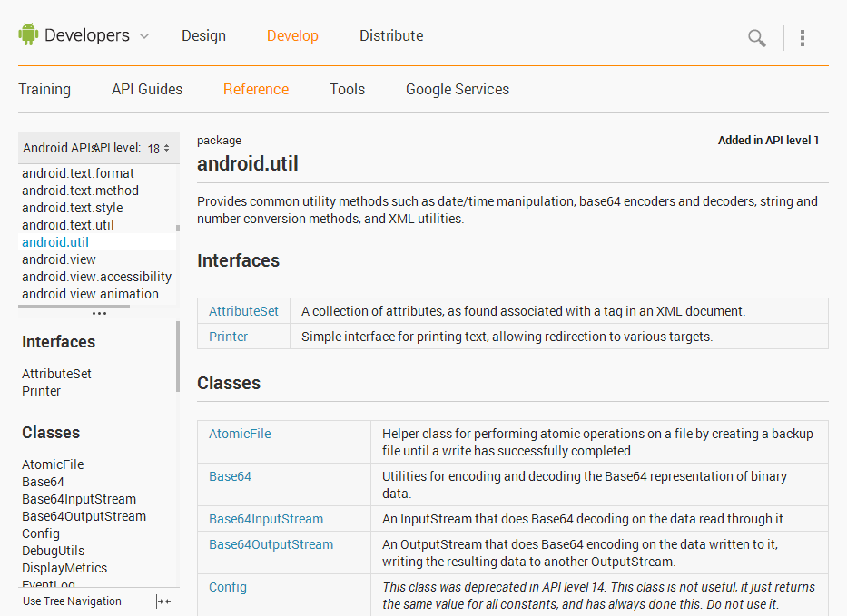This screenshot has height=616, width=847.
Task: Open Base64OutputStream link in Classes table
Action: [271, 544]
